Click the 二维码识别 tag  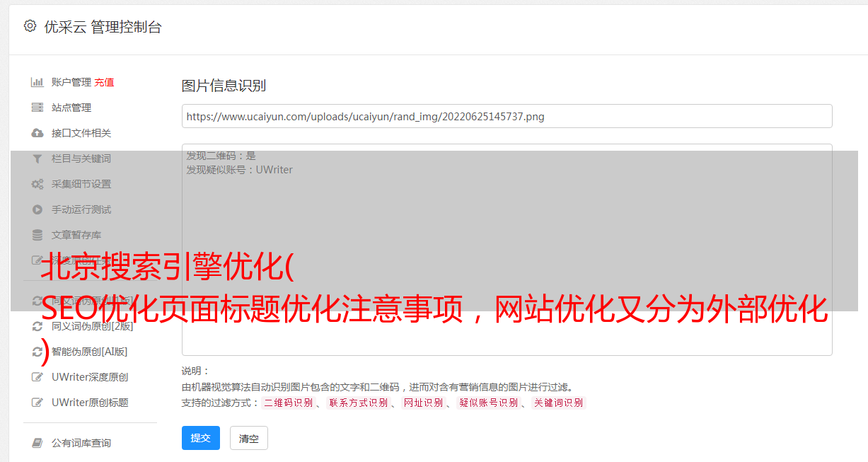(289, 403)
